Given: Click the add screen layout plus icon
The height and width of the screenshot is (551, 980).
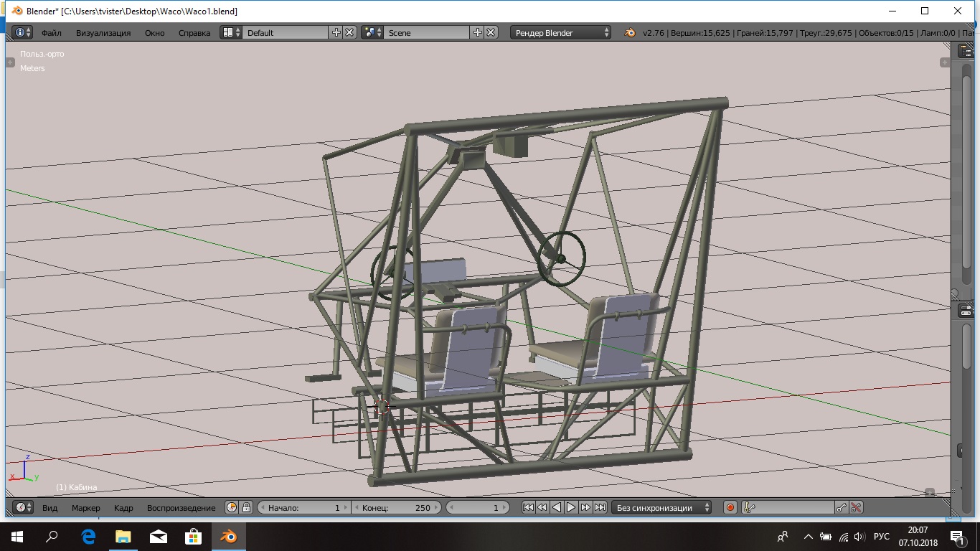Looking at the screenshot, I should click(336, 32).
